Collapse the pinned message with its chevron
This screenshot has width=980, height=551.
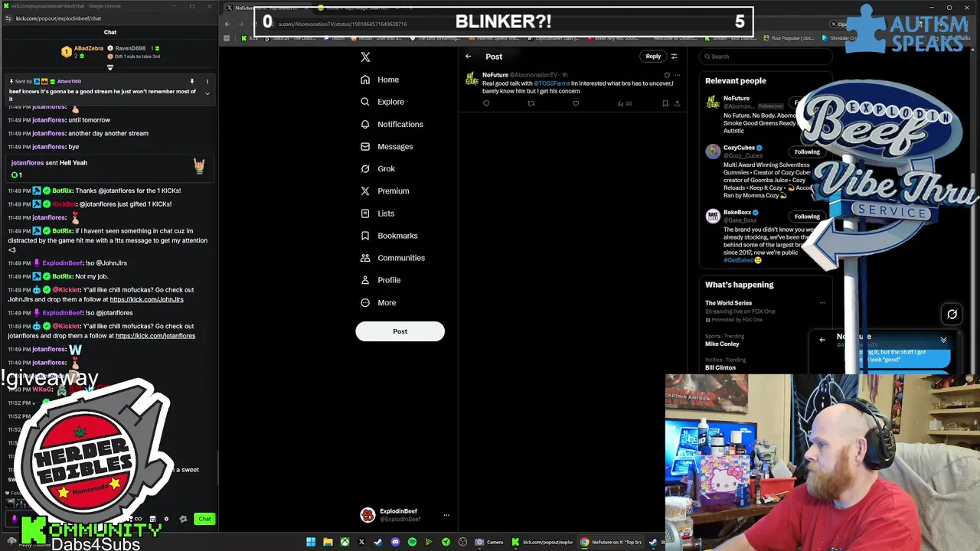[207, 93]
